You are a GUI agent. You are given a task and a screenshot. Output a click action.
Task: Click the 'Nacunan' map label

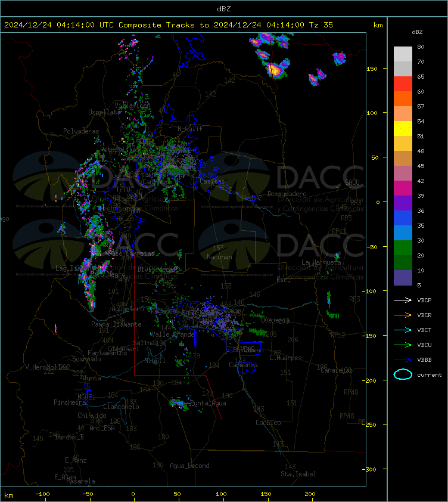coord(219,257)
